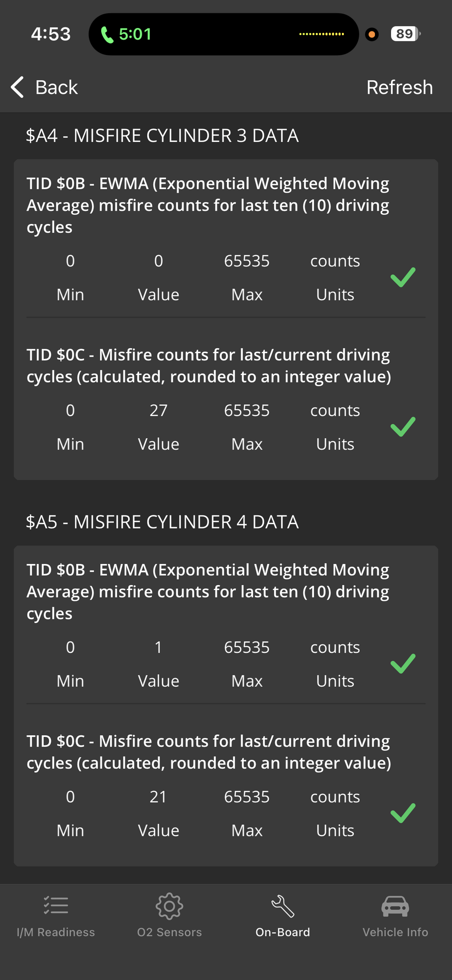Tap the I/M Readiness checklist icon
Image resolution: width=452 pixels, height=980 pixels.
56,906
